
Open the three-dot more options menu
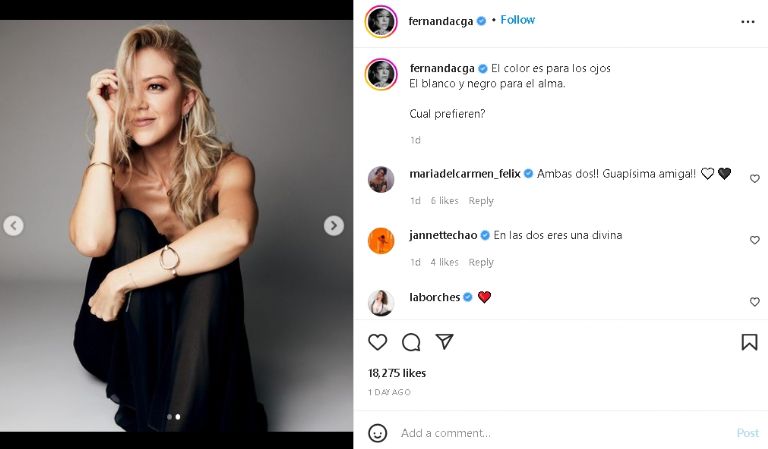pos(748,21)
